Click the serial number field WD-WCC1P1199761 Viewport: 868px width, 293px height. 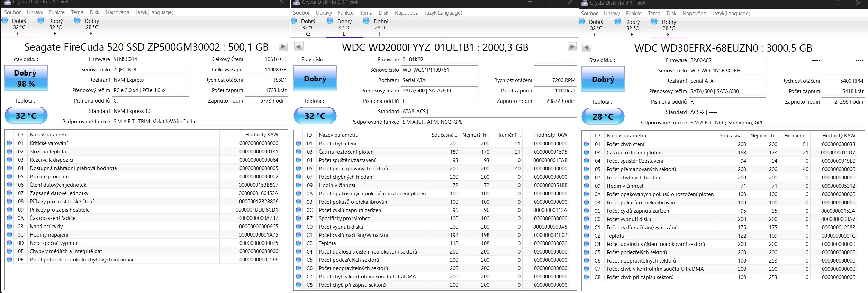point(440,70)
